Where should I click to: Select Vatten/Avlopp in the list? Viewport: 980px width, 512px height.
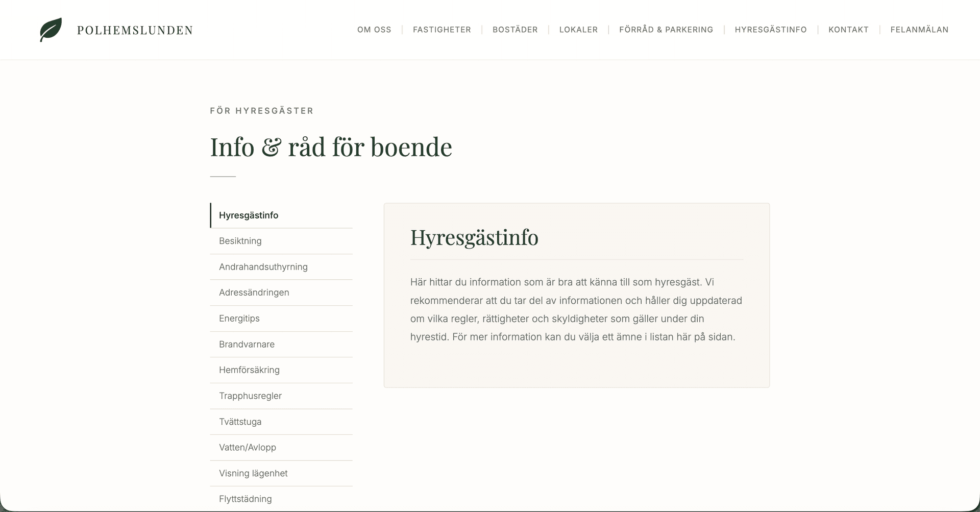point(281,448)
